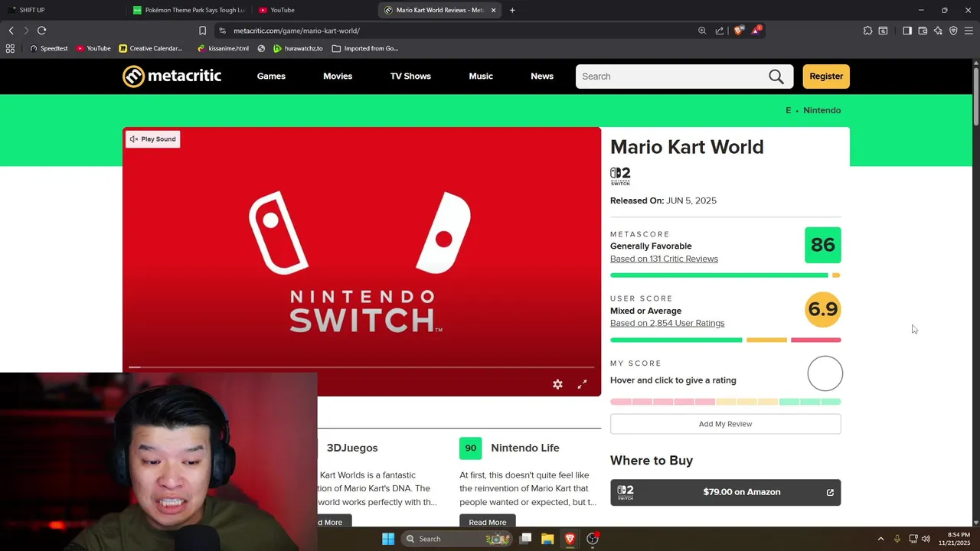
Task: Open the Speedtest bookmark
Action: 48,48
